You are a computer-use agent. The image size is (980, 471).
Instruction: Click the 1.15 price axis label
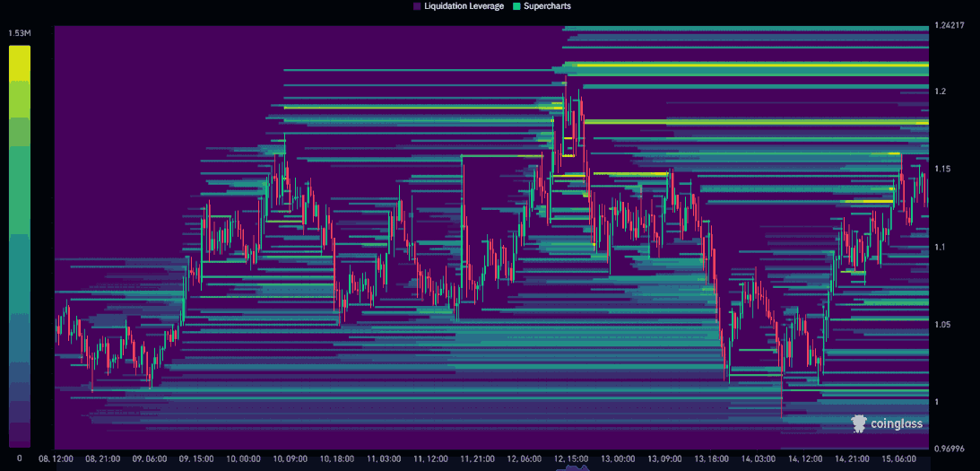click(x=941, y=169)
